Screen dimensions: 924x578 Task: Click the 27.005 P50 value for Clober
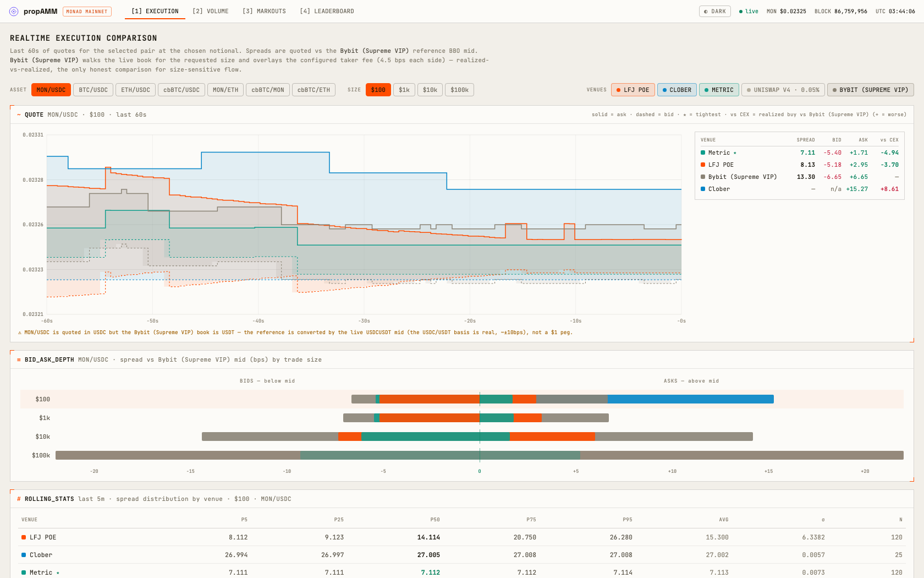pyautogui.click(x=428, y=555)
